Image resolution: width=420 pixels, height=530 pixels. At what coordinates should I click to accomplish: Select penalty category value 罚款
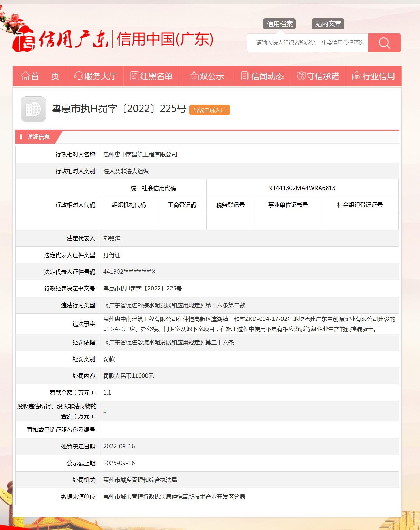tap(109, 359)
